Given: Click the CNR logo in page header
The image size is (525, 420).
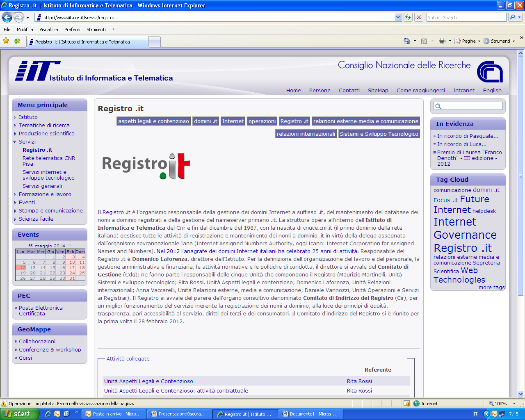Looking at the screenshot, I should coord(490,71).
